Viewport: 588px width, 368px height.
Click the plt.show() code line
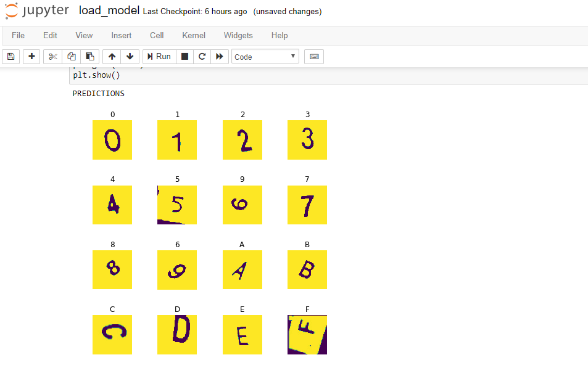tap(96, 75)
